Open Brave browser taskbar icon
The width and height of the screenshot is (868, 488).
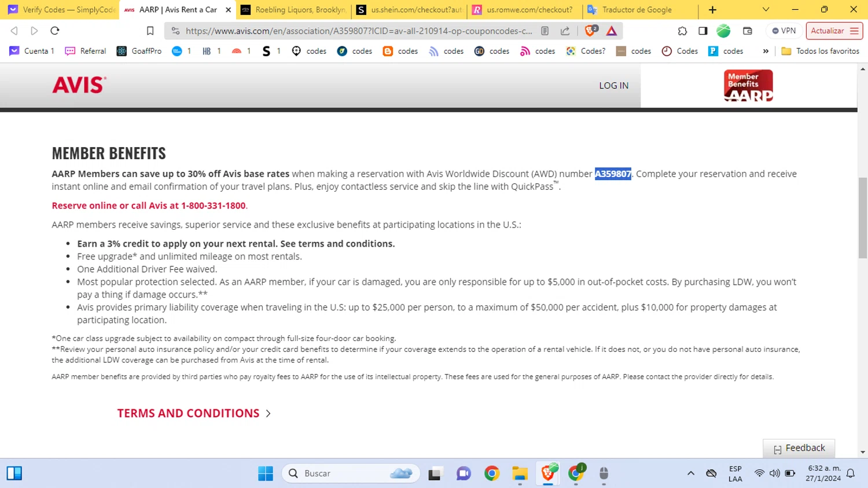[x=548, y=474]
